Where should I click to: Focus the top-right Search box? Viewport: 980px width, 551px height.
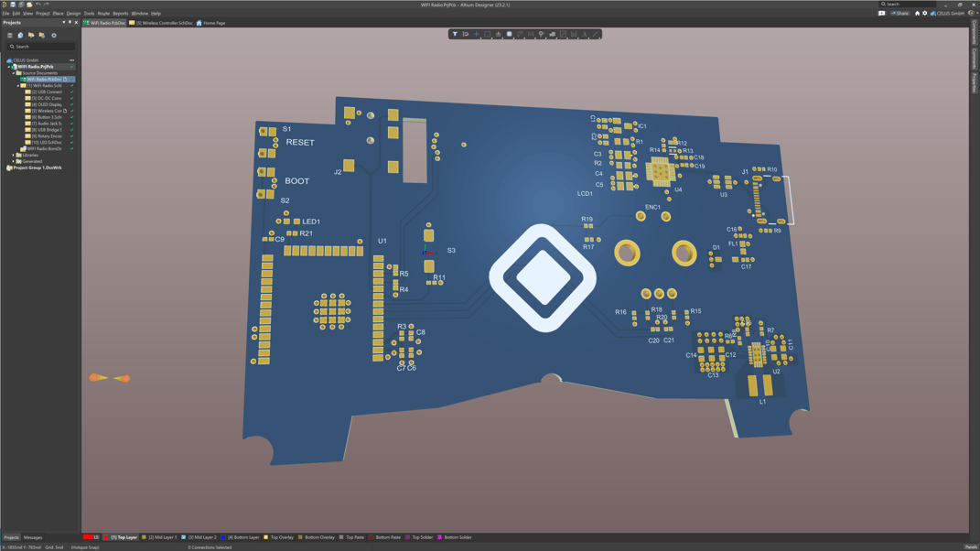(907, 5)
